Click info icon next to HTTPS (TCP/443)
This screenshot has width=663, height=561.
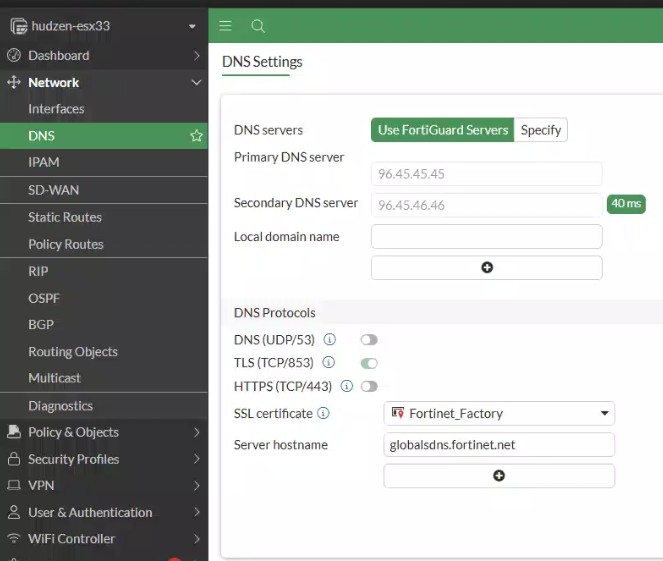coord(347,386)
